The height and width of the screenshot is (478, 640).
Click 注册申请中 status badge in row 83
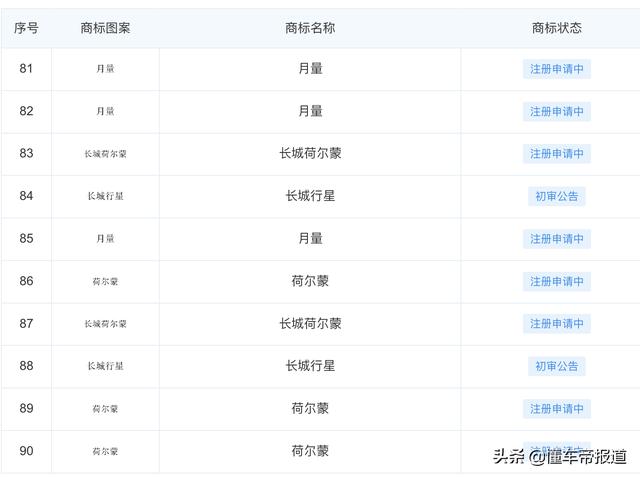(557, 154)
